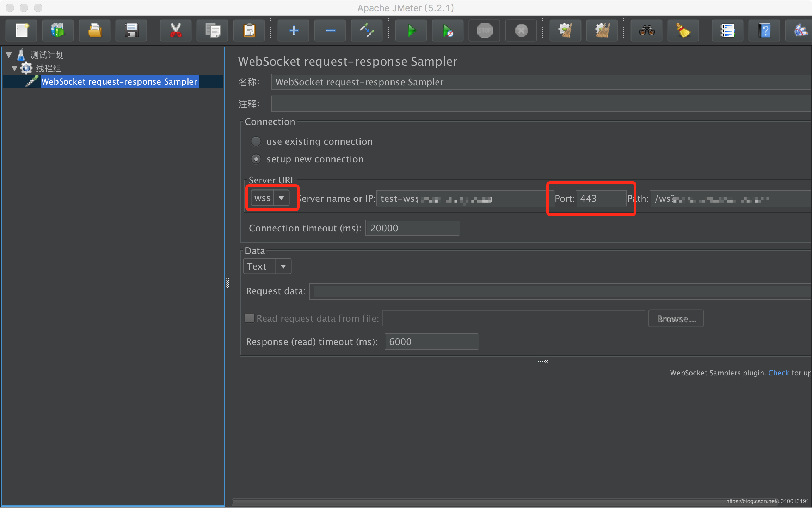Click the horizontal panel divider handle

(x=543, y=361)
